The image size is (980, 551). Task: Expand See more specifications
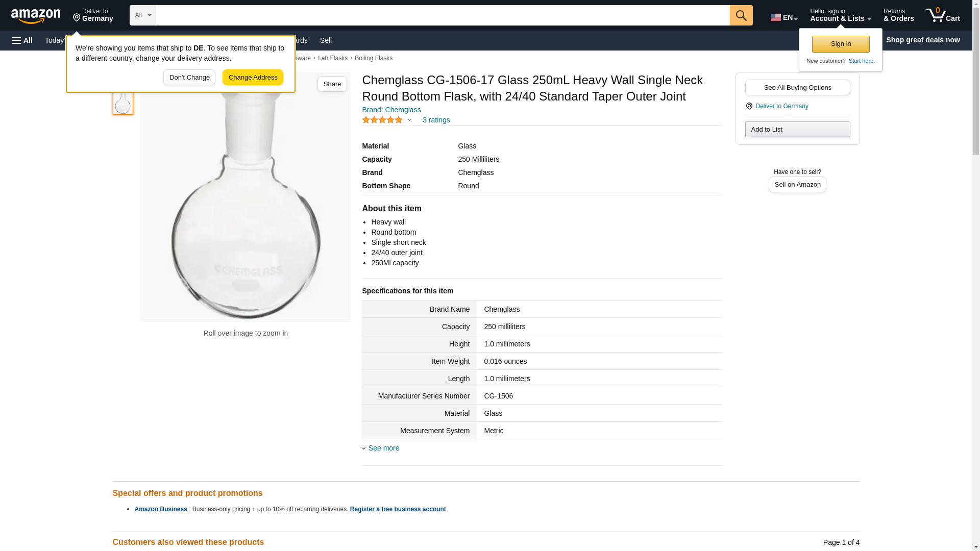[x=383, y=448]
